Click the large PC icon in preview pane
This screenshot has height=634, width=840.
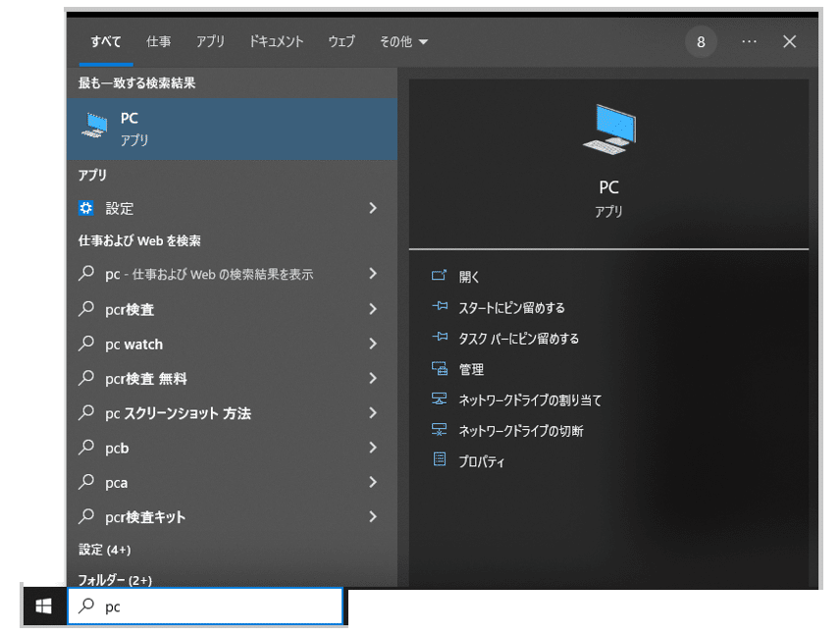609,130
